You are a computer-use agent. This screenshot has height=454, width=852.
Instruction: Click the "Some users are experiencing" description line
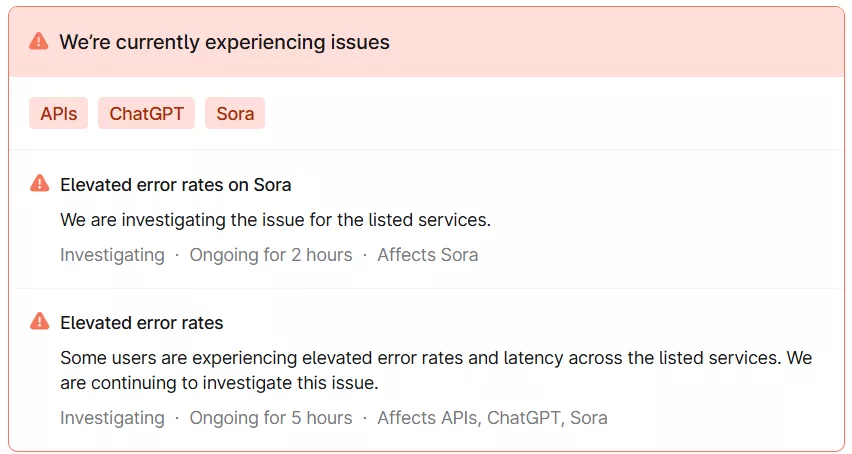pyautogui.click(x=435, y=357)
